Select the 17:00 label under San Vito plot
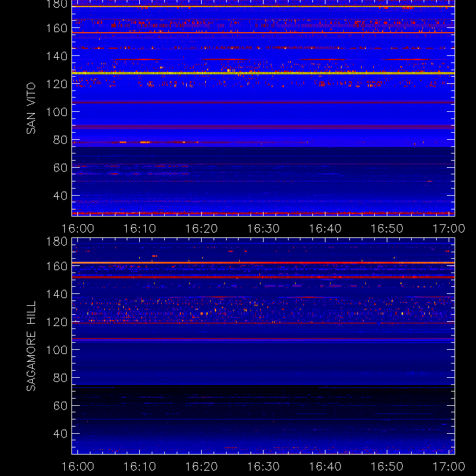This screenshot has width=476, height=476. (x=449, y=228)
